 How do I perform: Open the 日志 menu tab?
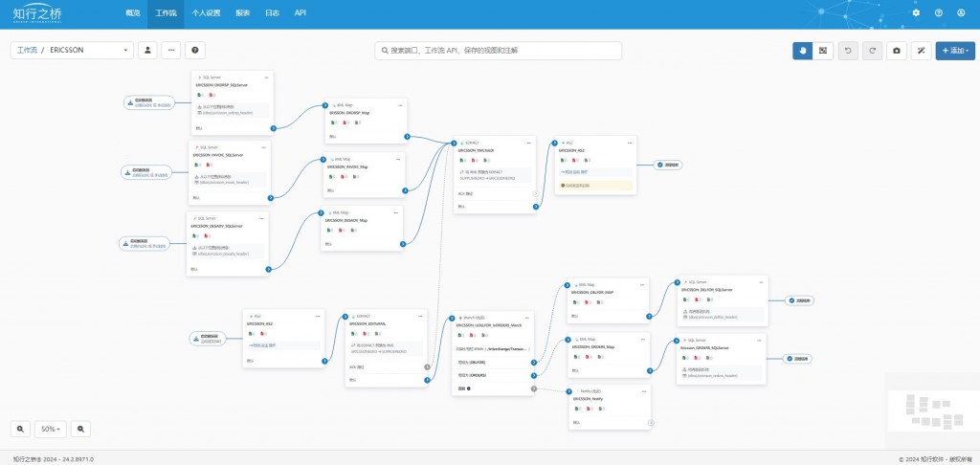click(x=272, y=12)
